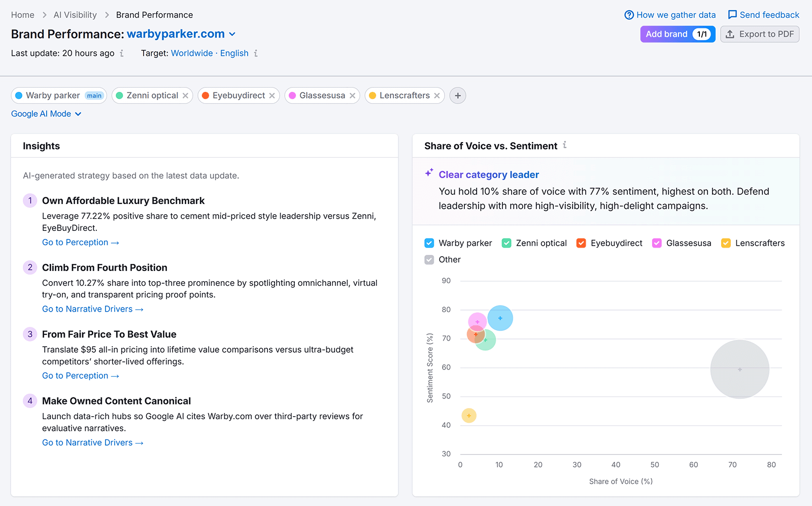Click the export arrow icon on Export to PDF
This screenshot has height=506, width=812.
click(731, 34)
